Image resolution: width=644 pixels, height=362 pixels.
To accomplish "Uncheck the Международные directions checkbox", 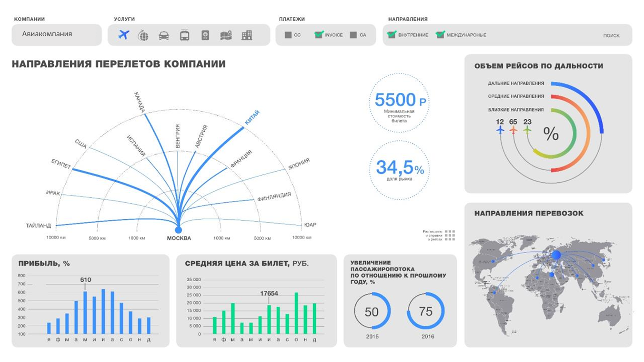I will [x=440, y=35].
